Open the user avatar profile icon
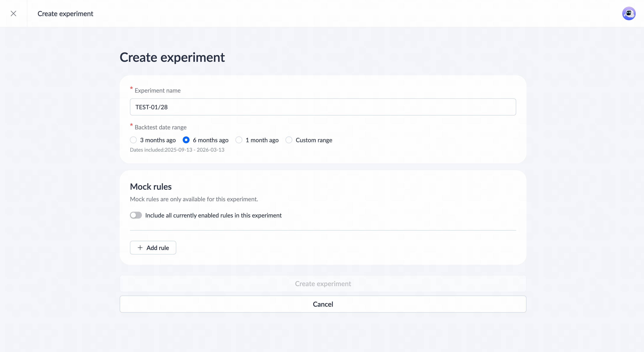 628,13
